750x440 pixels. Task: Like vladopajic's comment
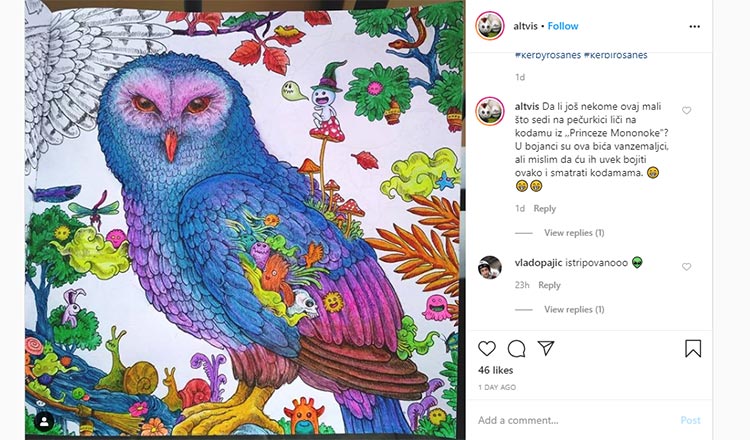coord(686,267)
